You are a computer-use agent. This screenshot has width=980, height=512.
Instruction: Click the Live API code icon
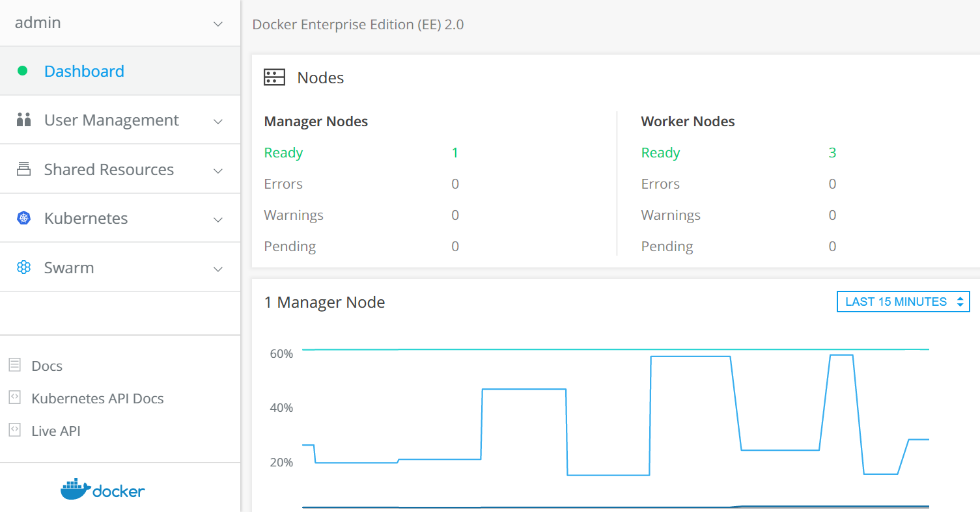(14, 430)
